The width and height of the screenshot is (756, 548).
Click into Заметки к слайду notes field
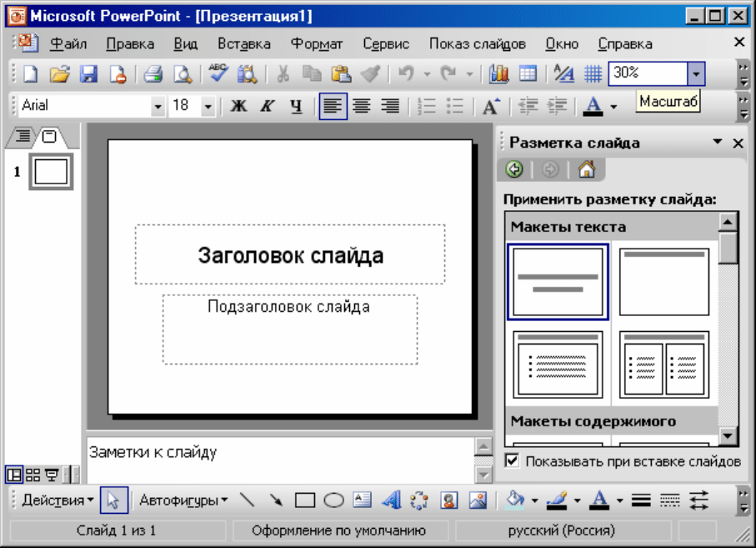pos(281,460)
